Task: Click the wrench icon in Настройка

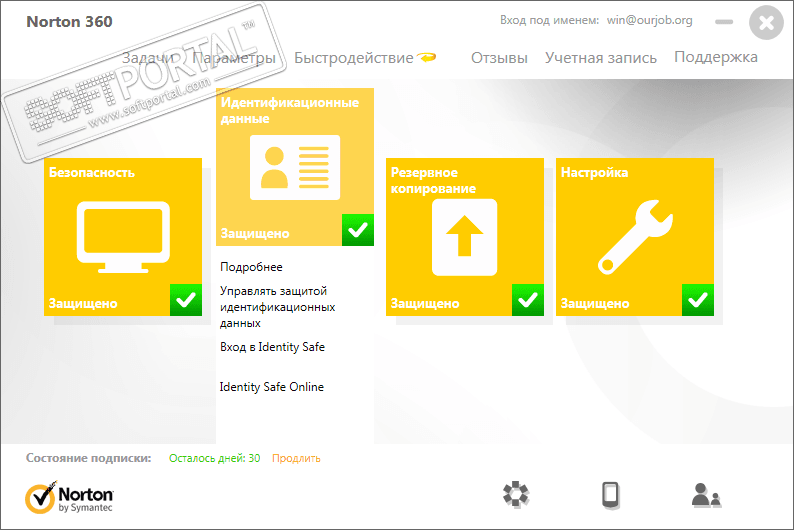Action: (x=635, y=237)
